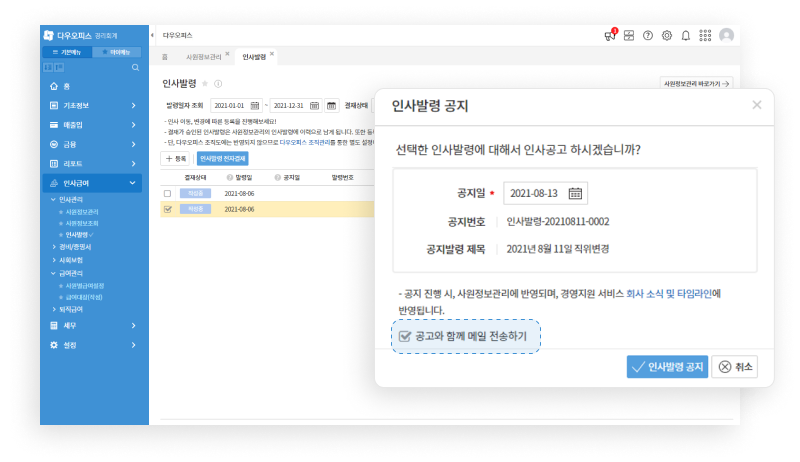Viewport: 800px width, 462px height.
Task: Click the period preset calendar button
Action: point(331,106)
